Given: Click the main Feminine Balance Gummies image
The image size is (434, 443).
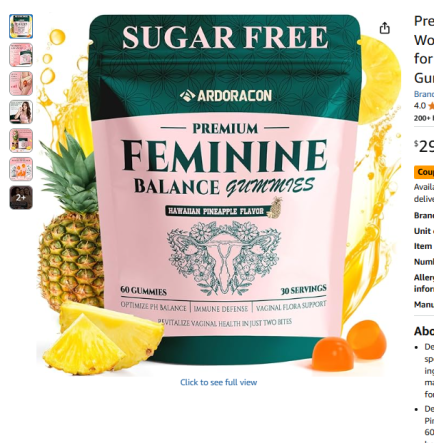Looking at the screenshot, I should [218, 195].
